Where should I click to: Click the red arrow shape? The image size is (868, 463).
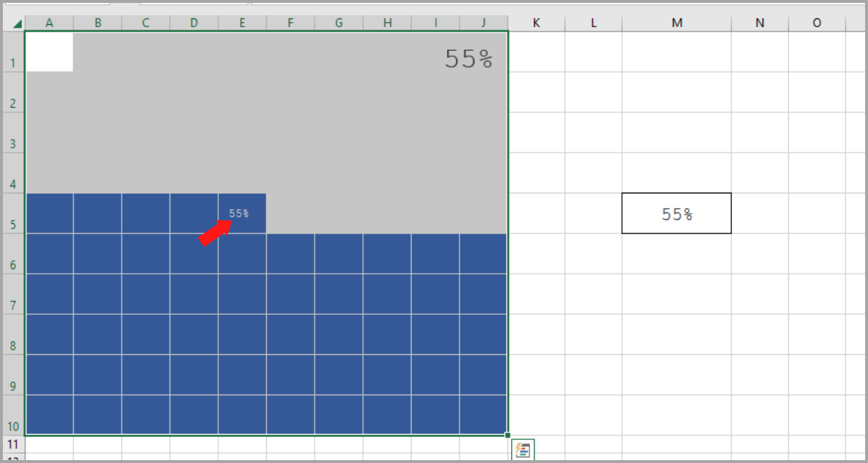[x=214, y=233]
